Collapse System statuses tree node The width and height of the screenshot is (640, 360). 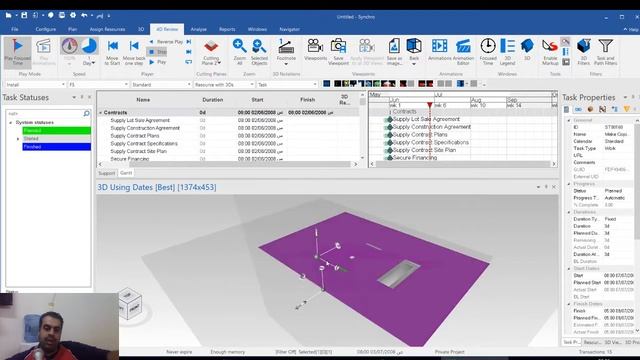(x=11, y=122)
